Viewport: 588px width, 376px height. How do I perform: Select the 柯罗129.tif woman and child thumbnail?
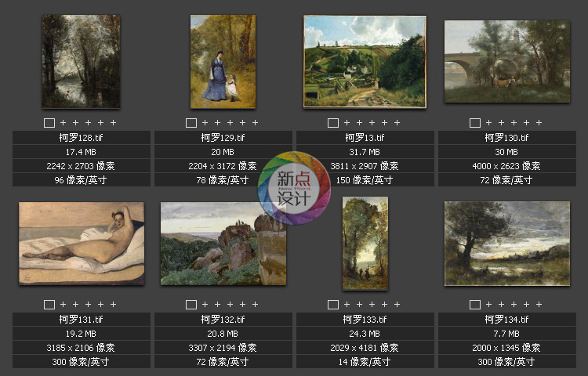click(x=223, y=62)
